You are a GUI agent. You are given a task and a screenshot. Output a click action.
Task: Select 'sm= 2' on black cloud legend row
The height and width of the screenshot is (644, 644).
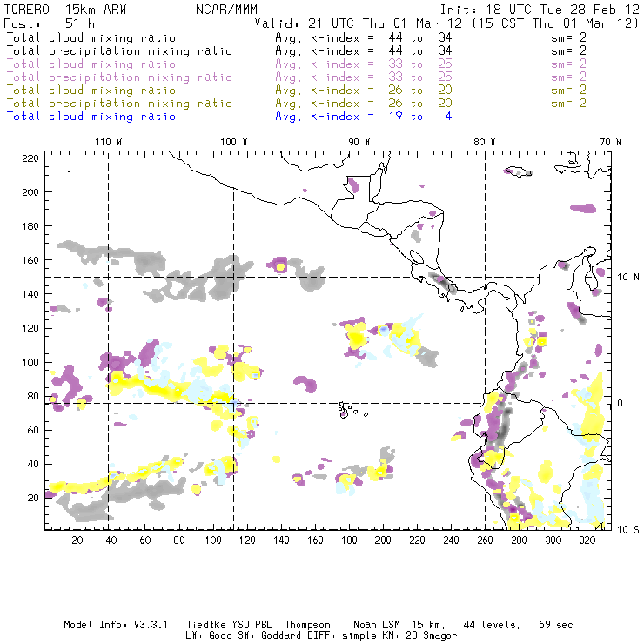(x=568, y=37)
